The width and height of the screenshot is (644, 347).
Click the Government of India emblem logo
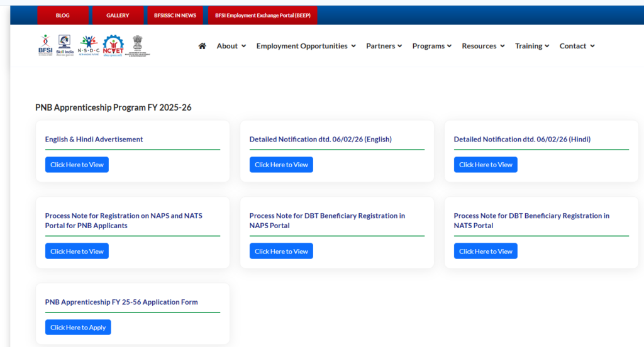pos(138,45)
